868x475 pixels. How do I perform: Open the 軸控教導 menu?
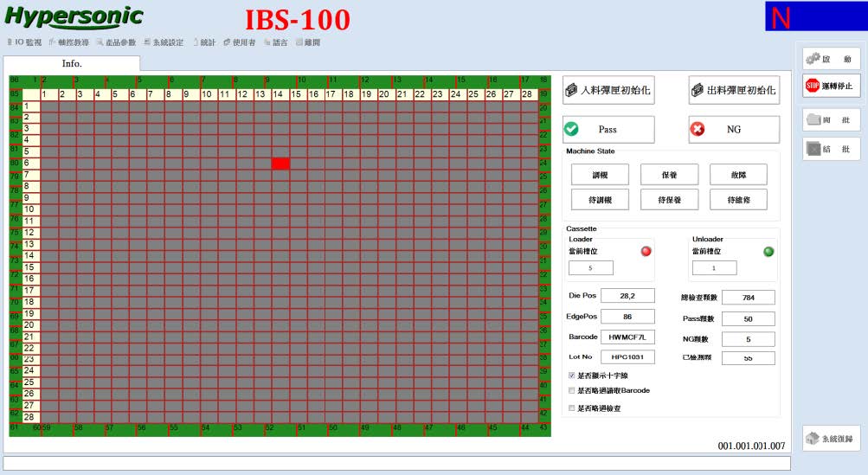[x=69, y=42]
